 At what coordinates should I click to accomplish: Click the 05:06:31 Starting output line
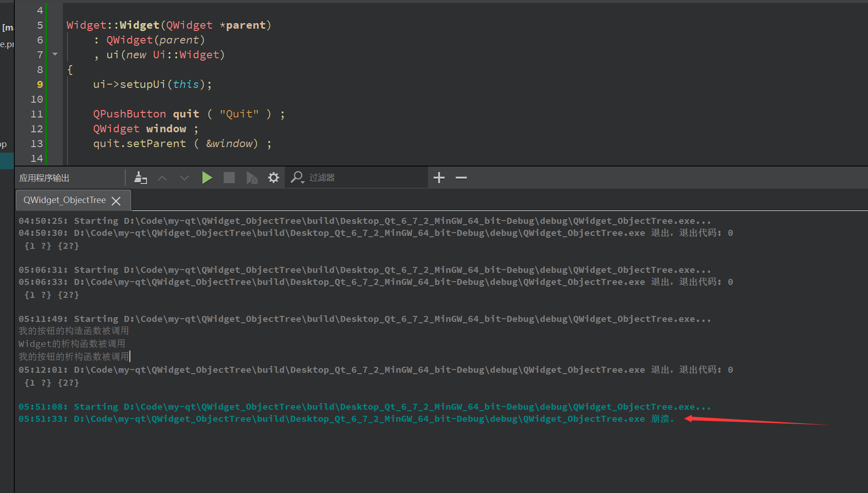[365, 270]
